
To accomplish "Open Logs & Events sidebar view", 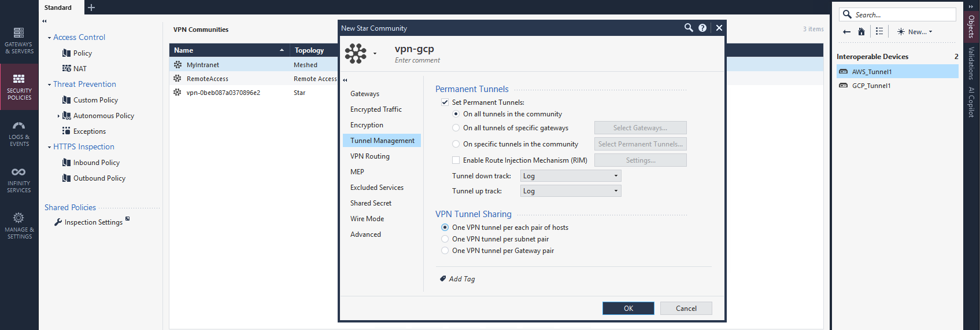I will coord(19,133).
